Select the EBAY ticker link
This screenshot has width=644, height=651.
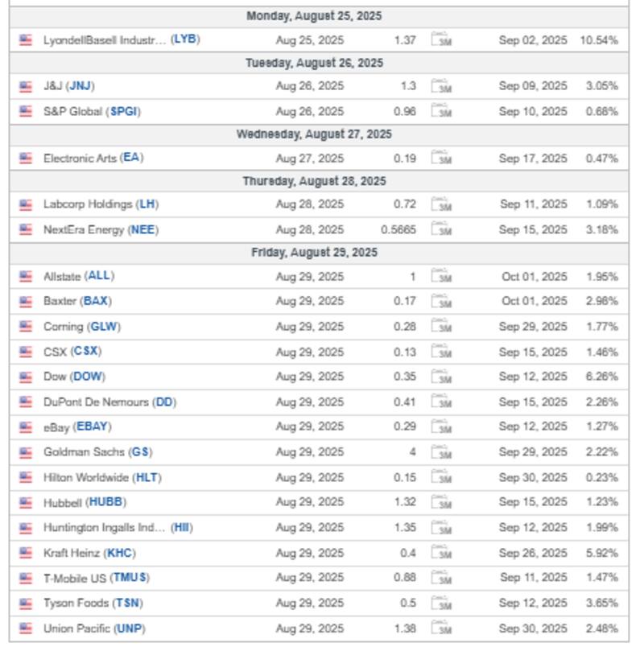point(93,426)
